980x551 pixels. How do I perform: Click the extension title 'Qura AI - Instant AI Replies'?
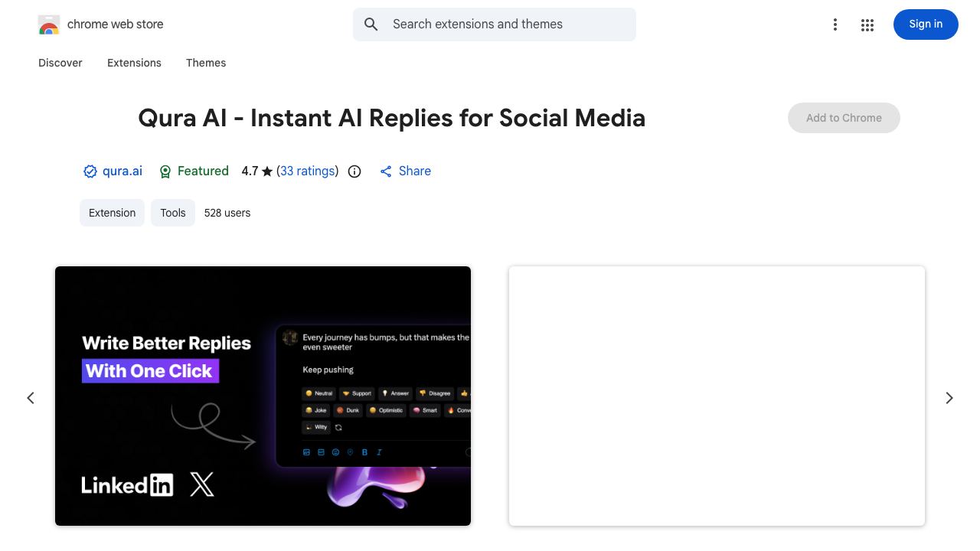click(392, 118)
